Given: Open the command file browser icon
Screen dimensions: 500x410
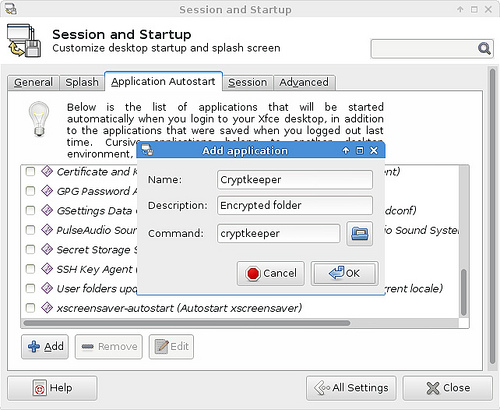Looking at the screenshot, I should (359, 233).
